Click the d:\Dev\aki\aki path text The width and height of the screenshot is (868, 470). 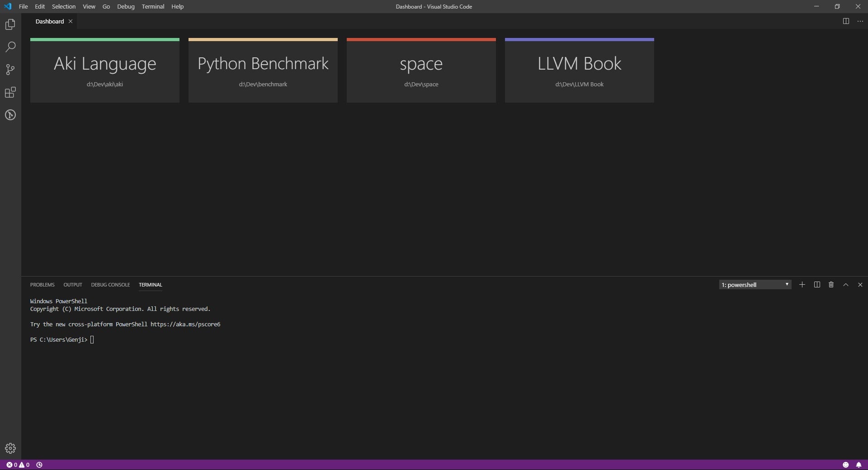(105, 85)
